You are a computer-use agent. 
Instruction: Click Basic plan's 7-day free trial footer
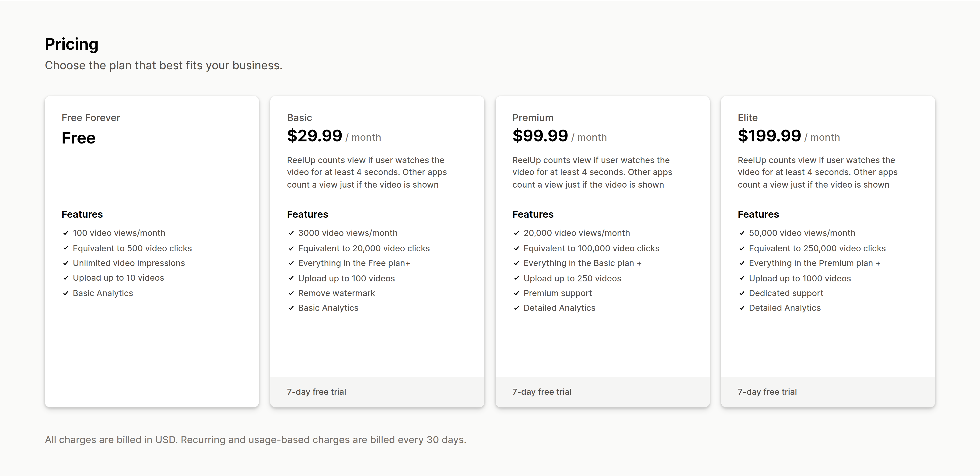point(377,392)
